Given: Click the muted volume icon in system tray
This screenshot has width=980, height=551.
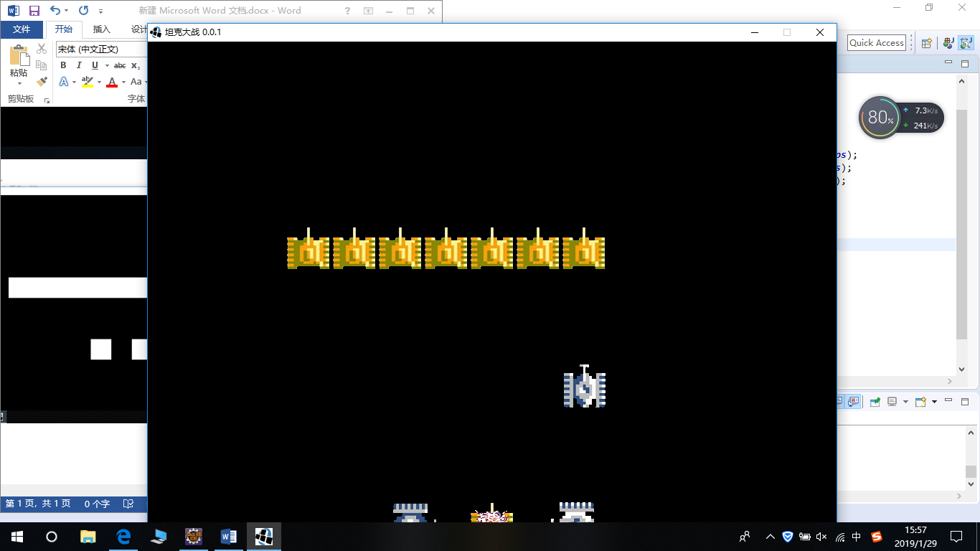Looking at the screenshot, I should tap(822, 537).
